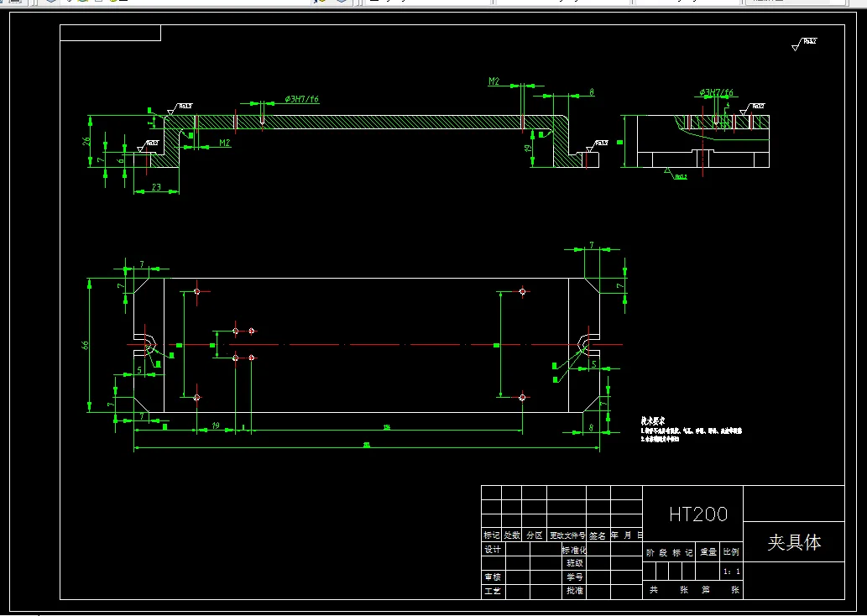Select the 1:1 scale value cell
Image resolution: width=867 pixels, height=616 pixels.
click(x=732, y=572)
